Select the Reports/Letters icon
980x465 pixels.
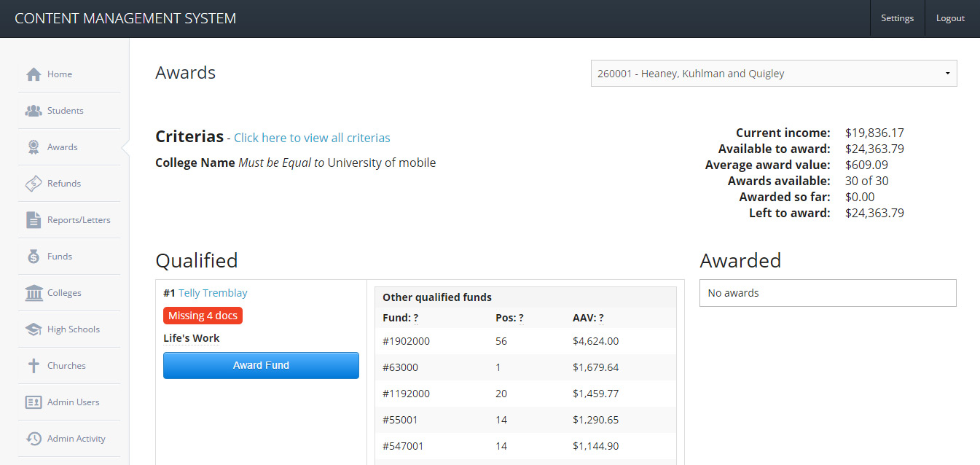click(34, 219)
